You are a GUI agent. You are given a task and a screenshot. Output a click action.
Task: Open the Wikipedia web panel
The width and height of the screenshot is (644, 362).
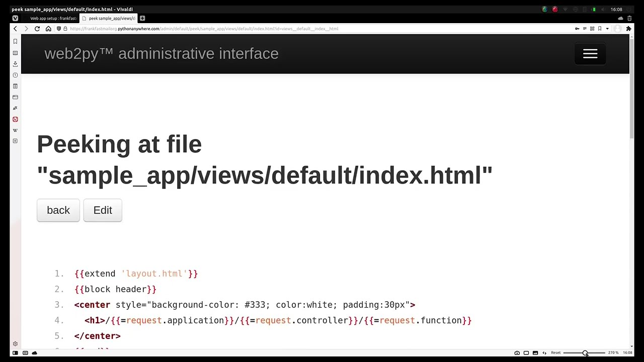coord(15,130)
